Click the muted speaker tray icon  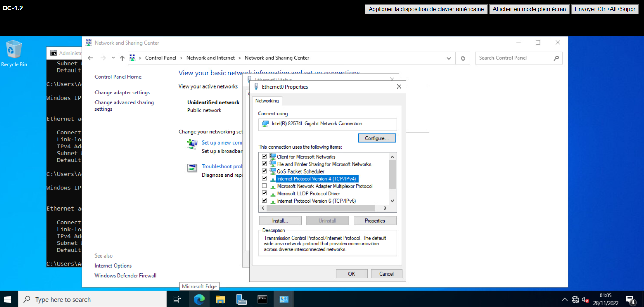(585, 299)
